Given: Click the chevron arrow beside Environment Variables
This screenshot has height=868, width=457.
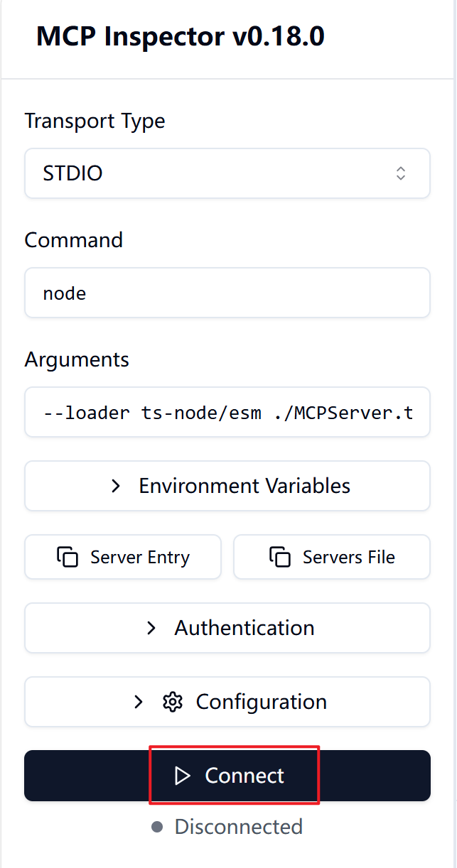Looking at the screenshot, I should (x=116, y=487).
